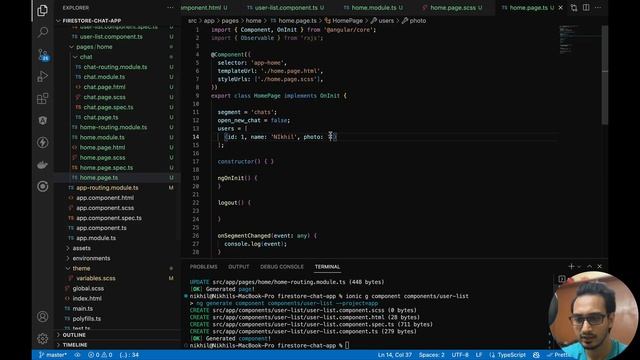The height and width of the screenshot is (360, 640).
Task: Change encoding via UTF-8
Action: click(x=460, y=355)
